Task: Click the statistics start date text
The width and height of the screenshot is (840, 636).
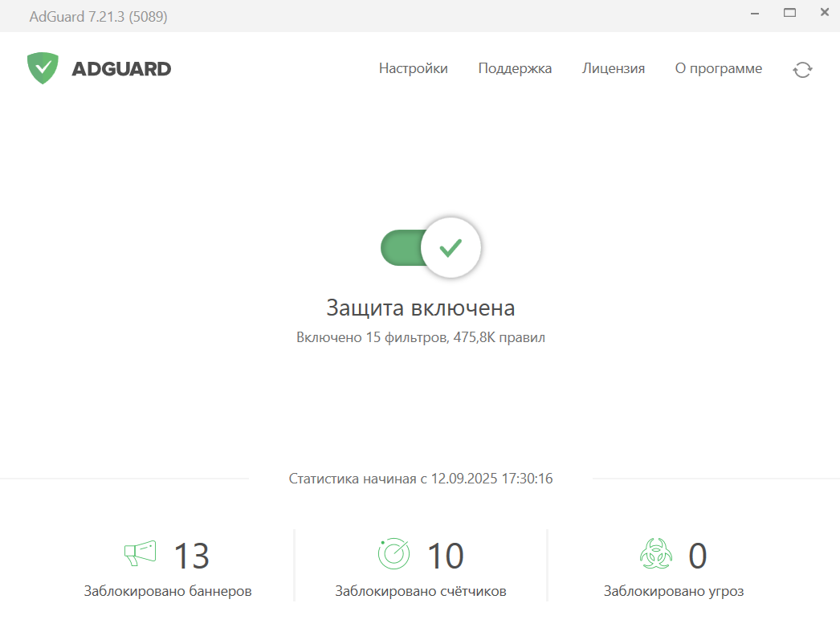Action: (421, 478)
